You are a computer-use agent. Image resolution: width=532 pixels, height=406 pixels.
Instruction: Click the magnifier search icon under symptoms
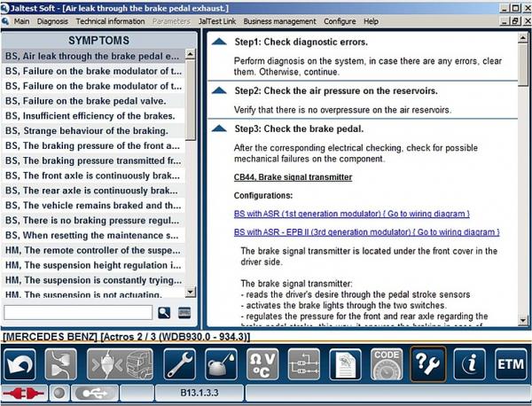click(164, 312)
